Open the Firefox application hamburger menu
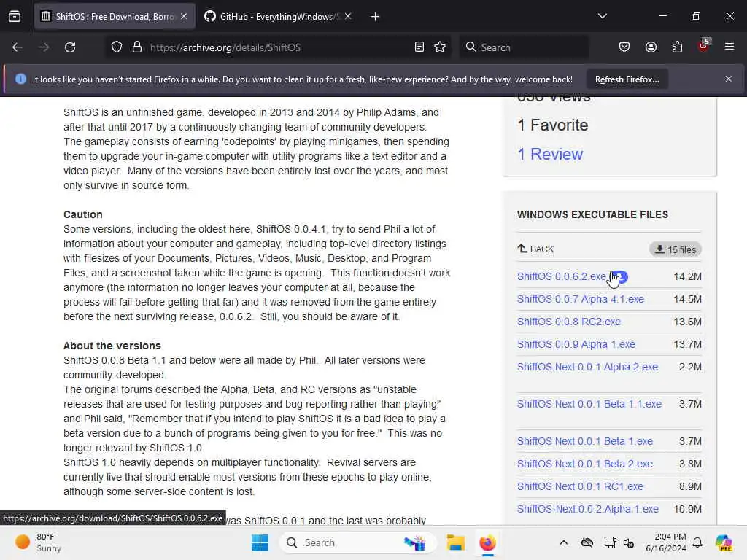 [729, 47]
